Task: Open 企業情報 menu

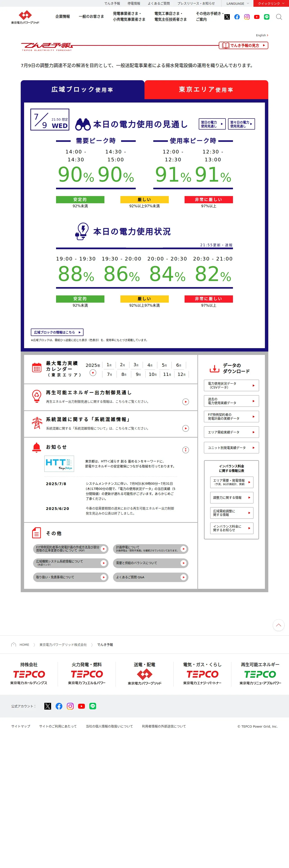Action: tap(63, 16)
